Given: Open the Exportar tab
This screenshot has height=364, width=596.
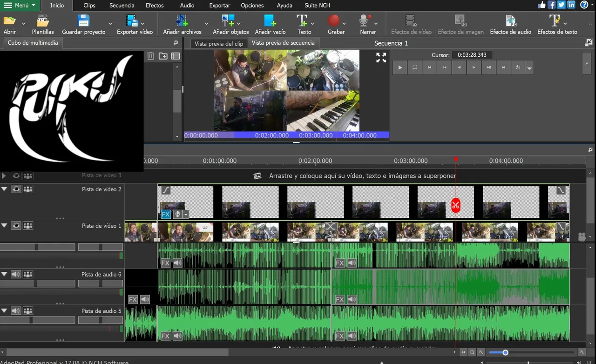Looking at the screenshot, I should point(220,6).
